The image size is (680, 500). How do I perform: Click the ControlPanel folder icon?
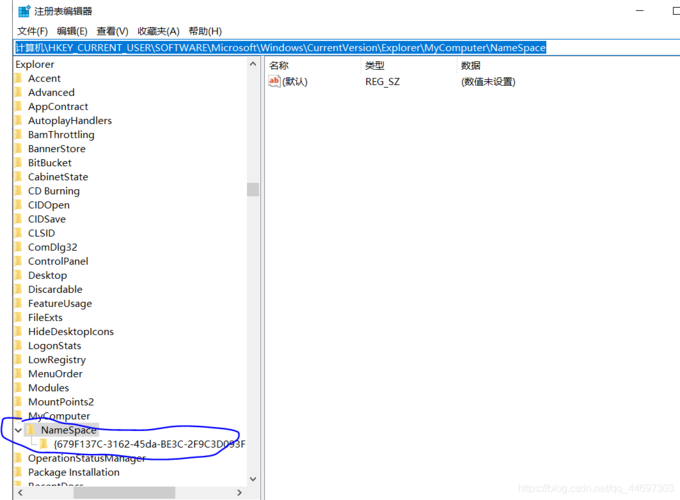[18, 261]
